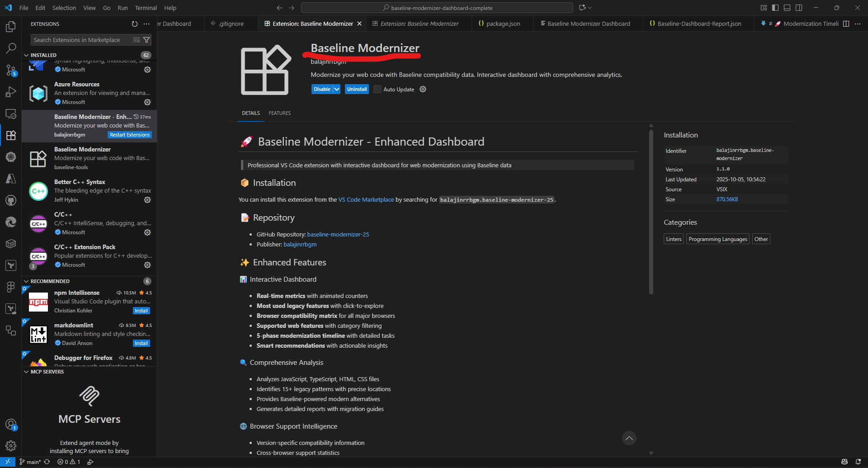Open the Accounts icon in activity bar
868x468 pixels.
coord(11,425)
